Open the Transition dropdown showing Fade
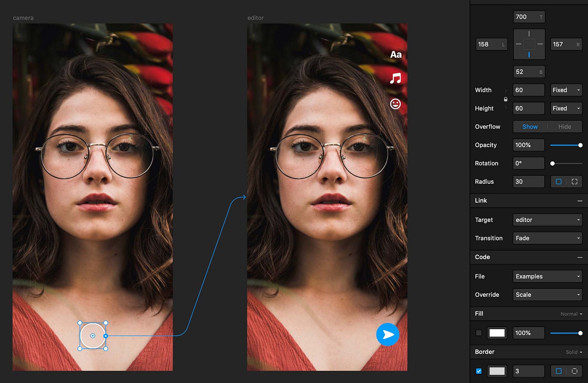Viewport: 588px width, 383px height. pyautogui.click(x=548, y=238)
